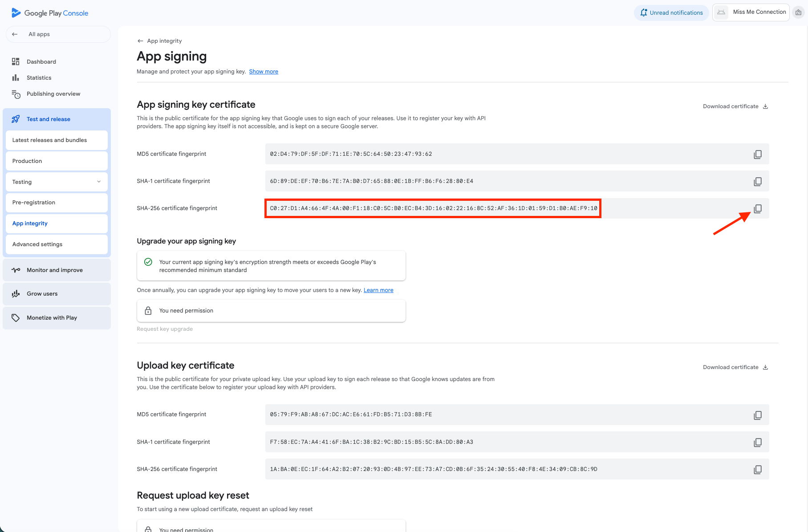The width and height of the screenshot is (808, 532).
Task: Open Unread notifications
Action: 671,12
